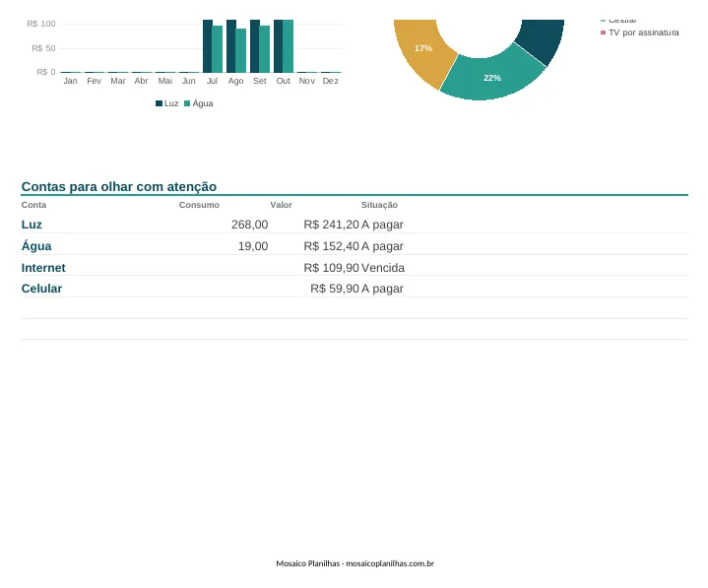The image size is (708, 588).
Task: Open the mosaicoplanilhas.com.br footer link
Action: tap(390, 563)
